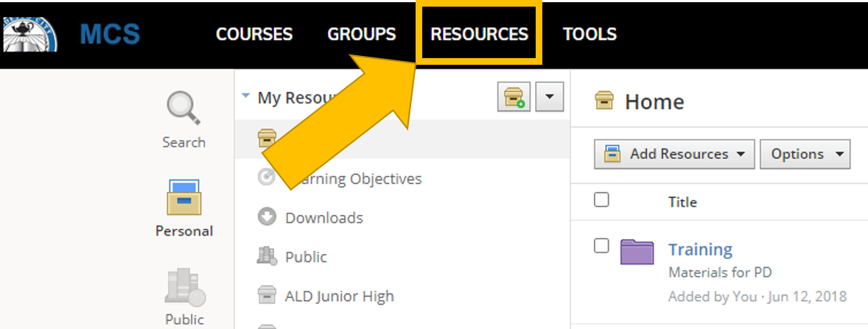Click the Title column header
Screen dimensions: 868x329
(x=682, y=202)
